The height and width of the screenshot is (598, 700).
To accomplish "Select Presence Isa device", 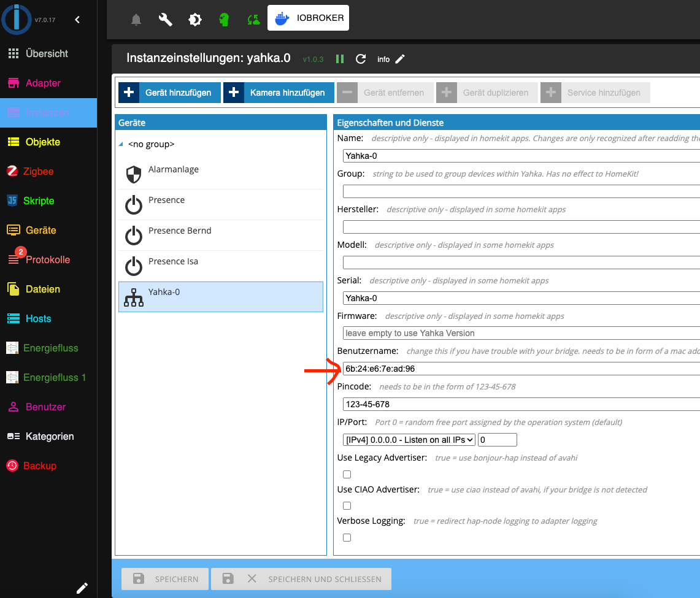I will click(x=221, y=266).
